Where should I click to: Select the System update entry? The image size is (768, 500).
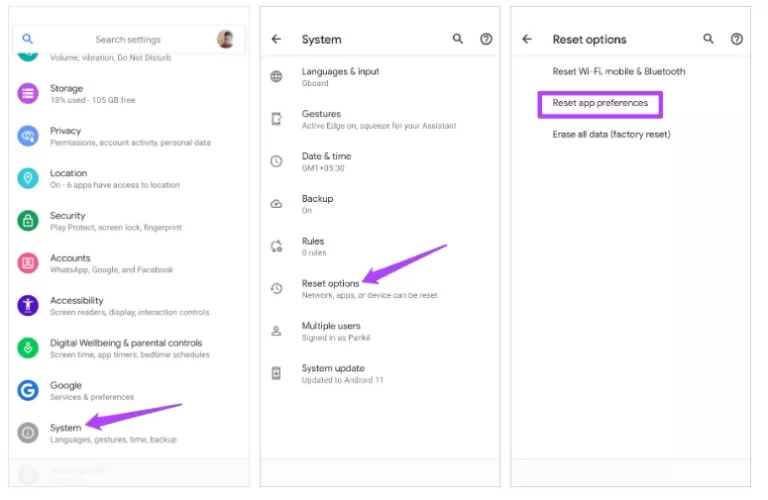333,368
